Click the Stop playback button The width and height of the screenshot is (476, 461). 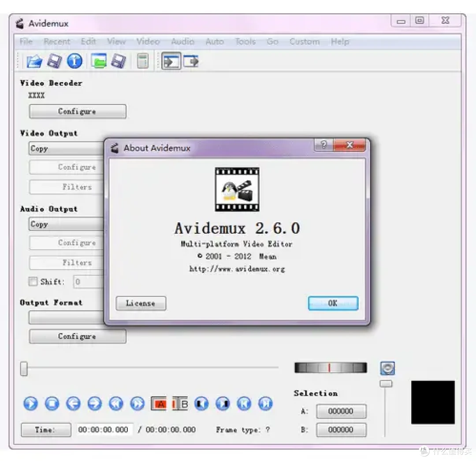click(52, 404)
